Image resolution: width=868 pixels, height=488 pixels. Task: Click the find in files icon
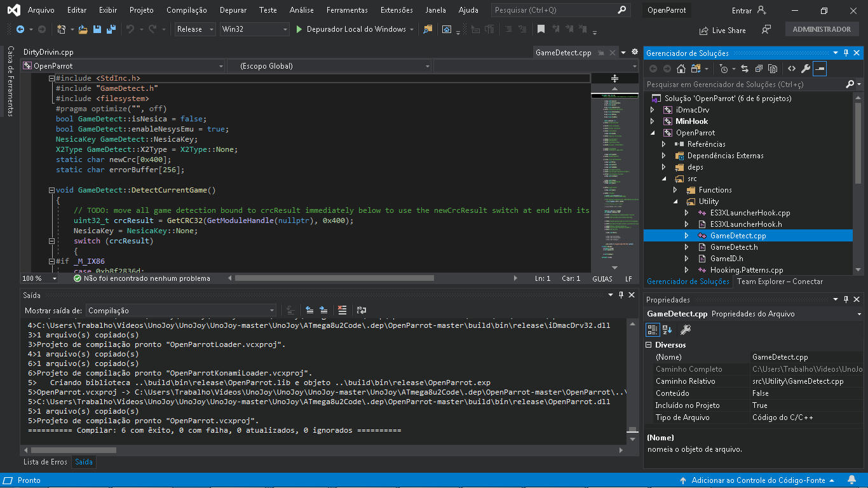point(428,29)
